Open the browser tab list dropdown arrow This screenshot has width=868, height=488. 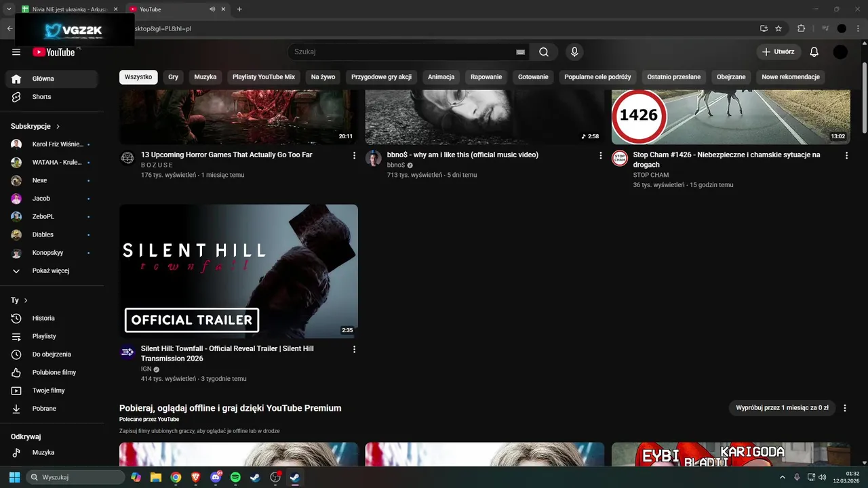[x=8, y=9]
